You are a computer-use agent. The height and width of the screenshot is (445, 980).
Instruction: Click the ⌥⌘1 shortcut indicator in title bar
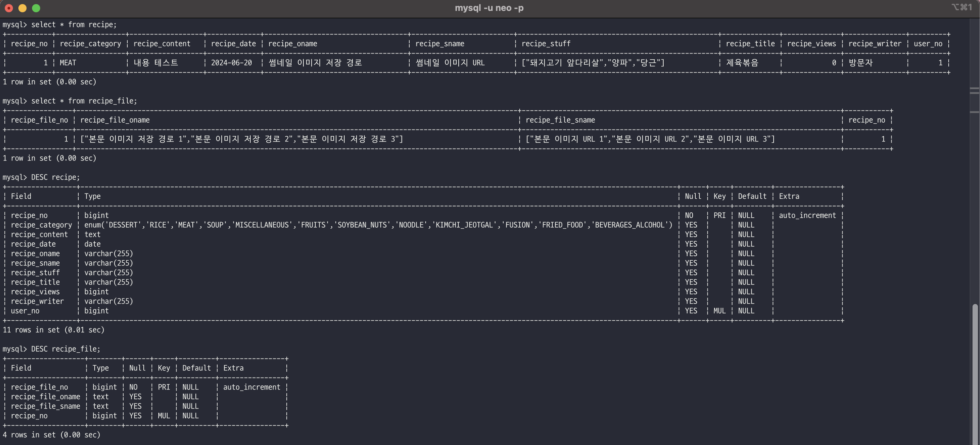click(961, 7)
